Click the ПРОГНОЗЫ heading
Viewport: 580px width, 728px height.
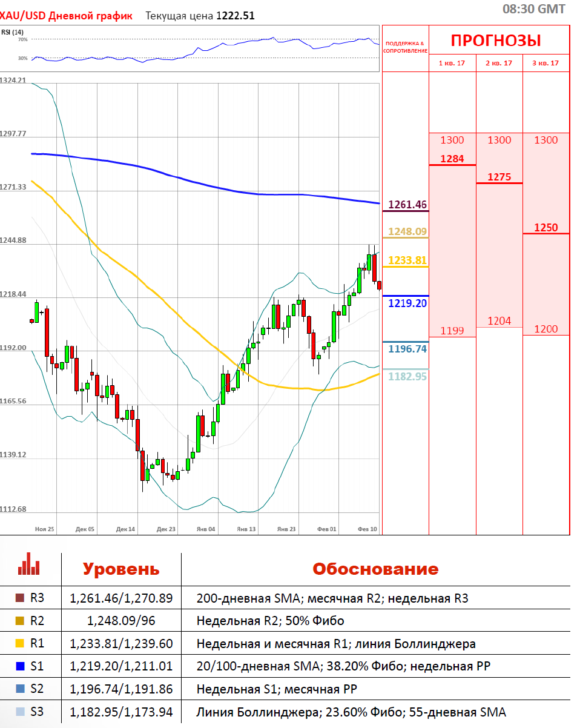[496, 41]
